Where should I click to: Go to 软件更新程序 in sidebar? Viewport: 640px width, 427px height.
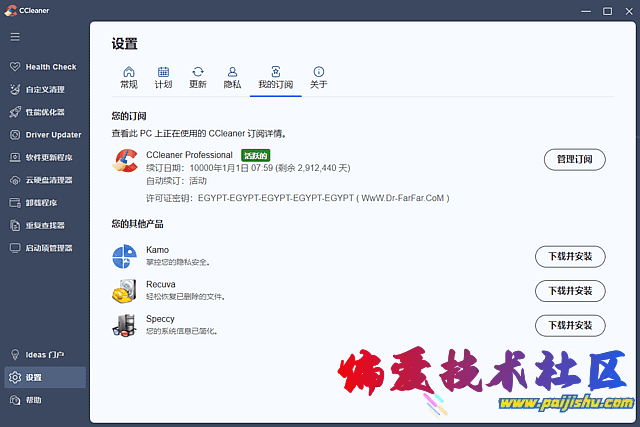pos(45,157)
